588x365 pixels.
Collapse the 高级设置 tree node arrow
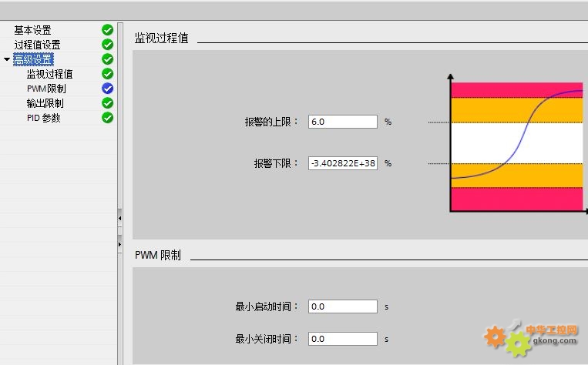[x=7, y=59]
